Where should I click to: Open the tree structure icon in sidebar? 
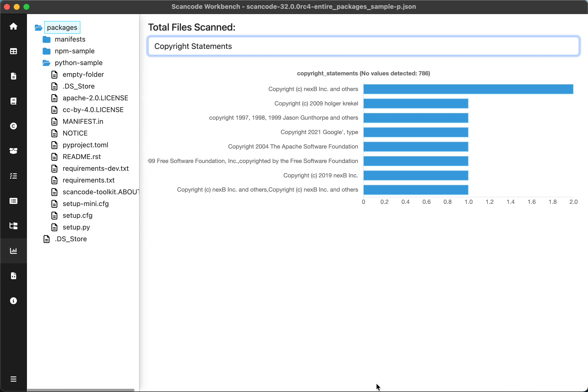(13, 226)
